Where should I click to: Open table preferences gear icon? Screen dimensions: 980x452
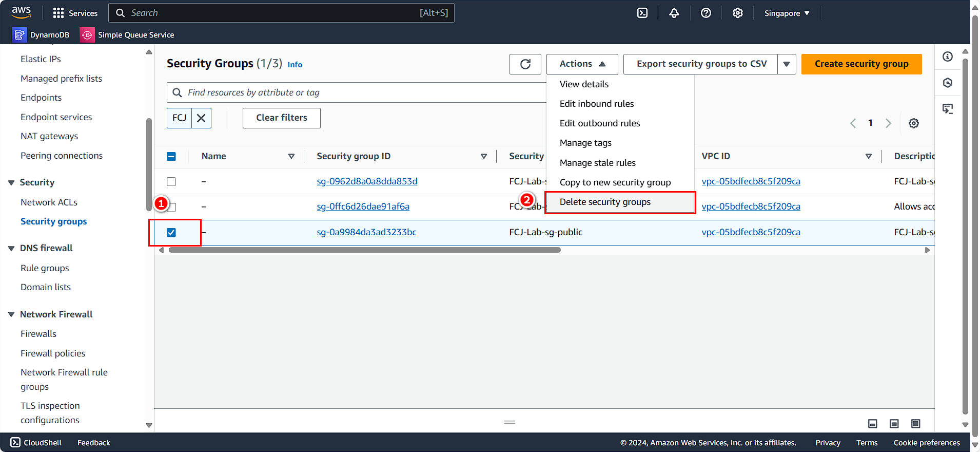914,123
